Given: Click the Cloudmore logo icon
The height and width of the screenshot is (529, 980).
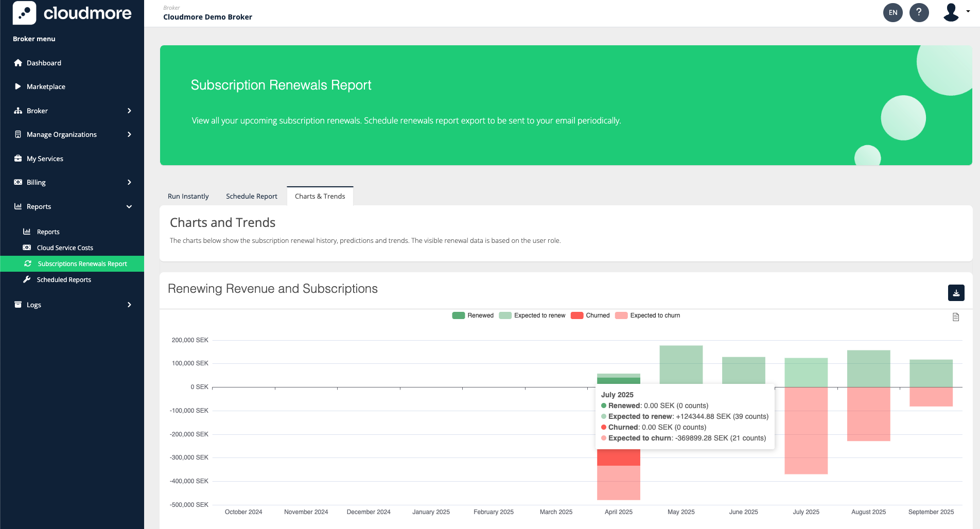Looking at the screenshot, I should click(x=24, y=13).
